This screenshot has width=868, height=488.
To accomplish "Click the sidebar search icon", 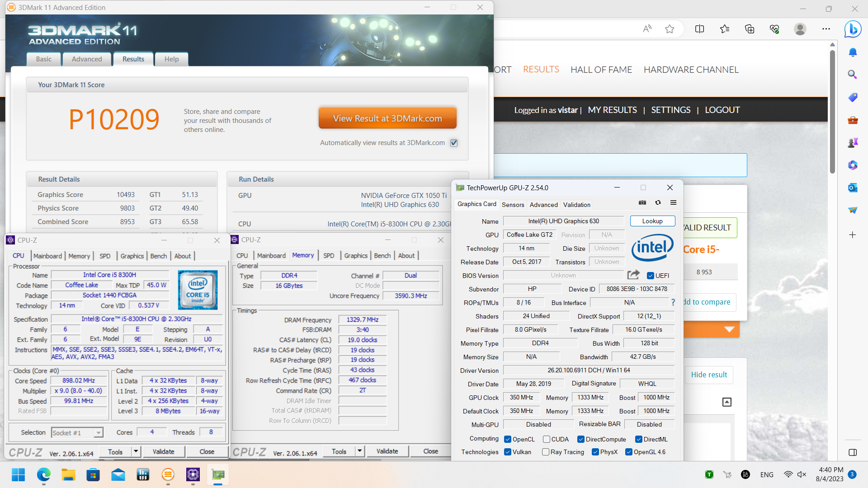I will (x=853, y=74).
